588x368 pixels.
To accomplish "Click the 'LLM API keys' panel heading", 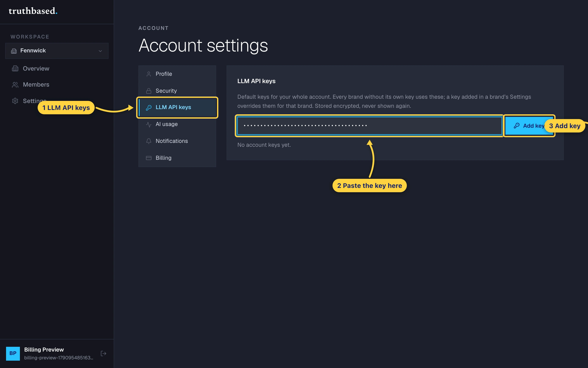I will (256, 81).
